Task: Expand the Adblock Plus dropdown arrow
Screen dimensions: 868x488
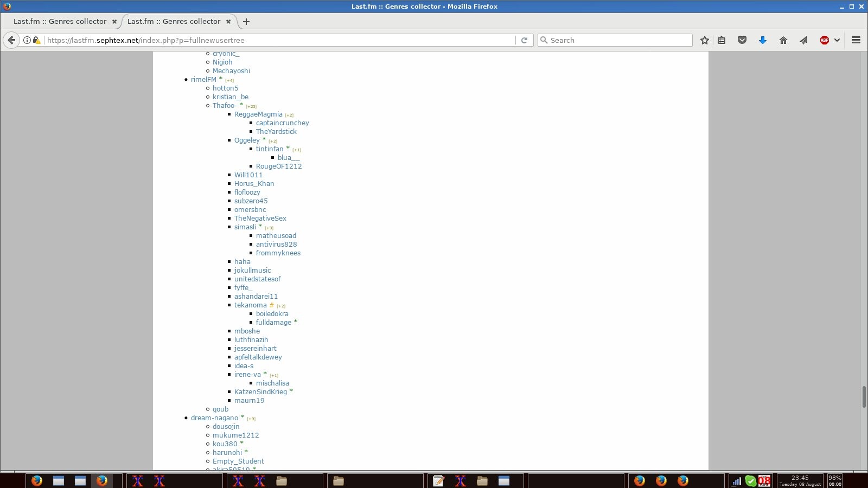Action: tap(837, 40)
